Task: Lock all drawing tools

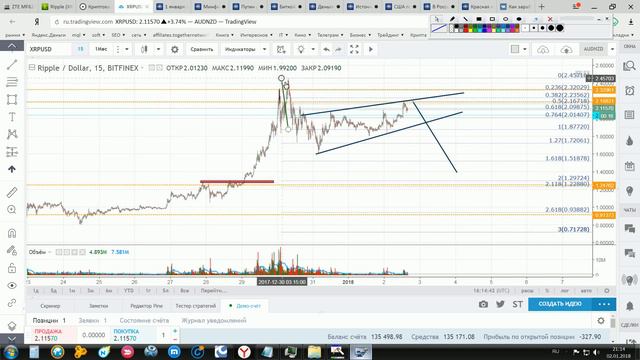Action: (12, 268)
